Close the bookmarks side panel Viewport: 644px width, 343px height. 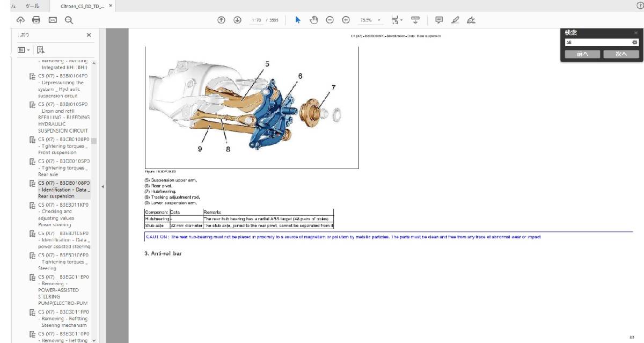89,35
